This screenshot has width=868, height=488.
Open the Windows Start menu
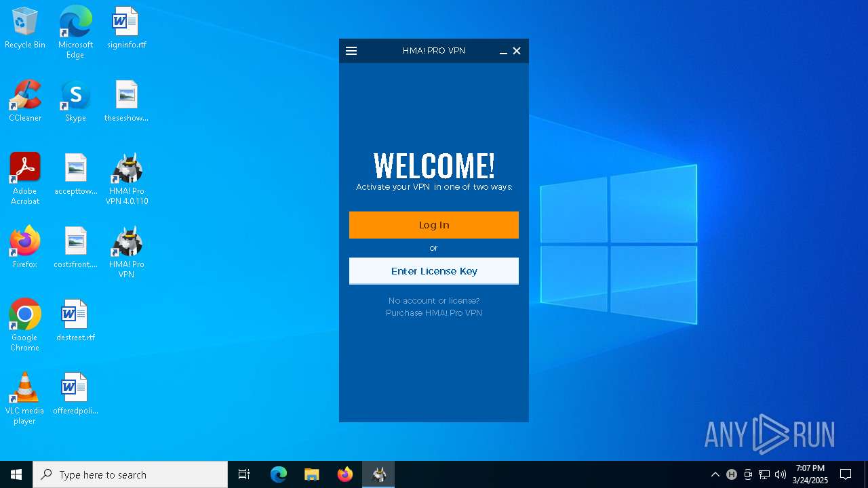[16, 474]
